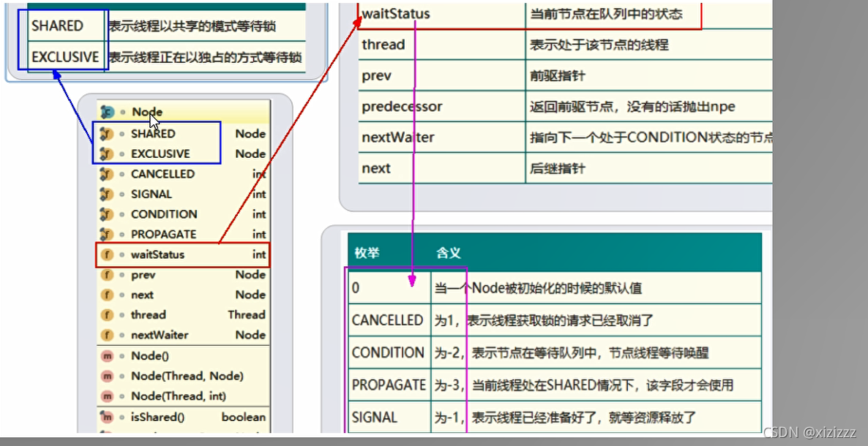Click description 指向下一个处于CONDITION状态的节点
868x446 pixels.
point(651,137)
